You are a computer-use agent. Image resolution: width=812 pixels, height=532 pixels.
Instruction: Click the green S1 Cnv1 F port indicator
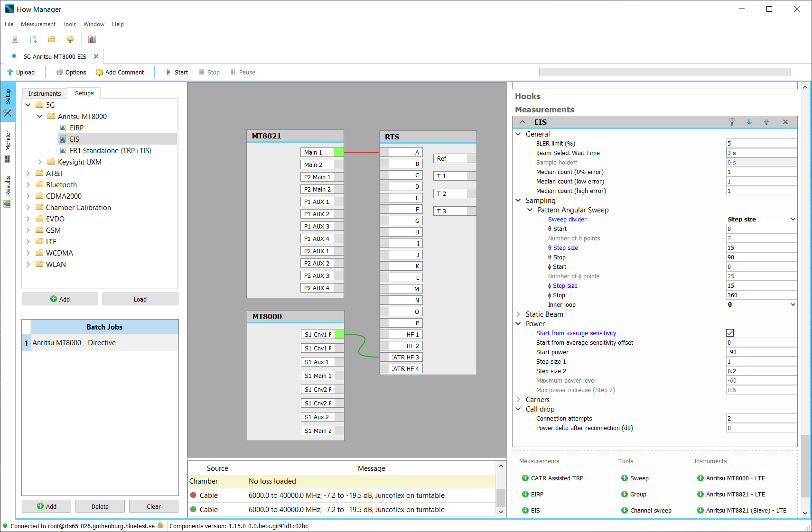339,334
